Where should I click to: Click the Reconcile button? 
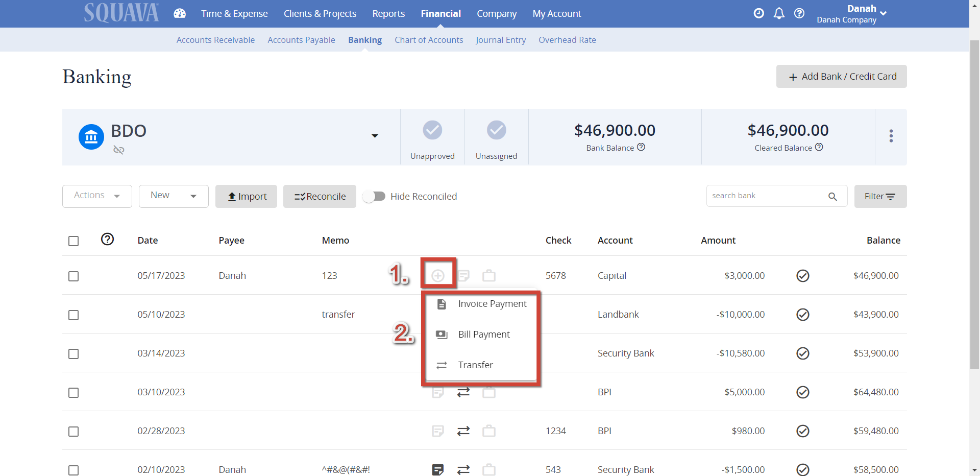tap(319, 196)
